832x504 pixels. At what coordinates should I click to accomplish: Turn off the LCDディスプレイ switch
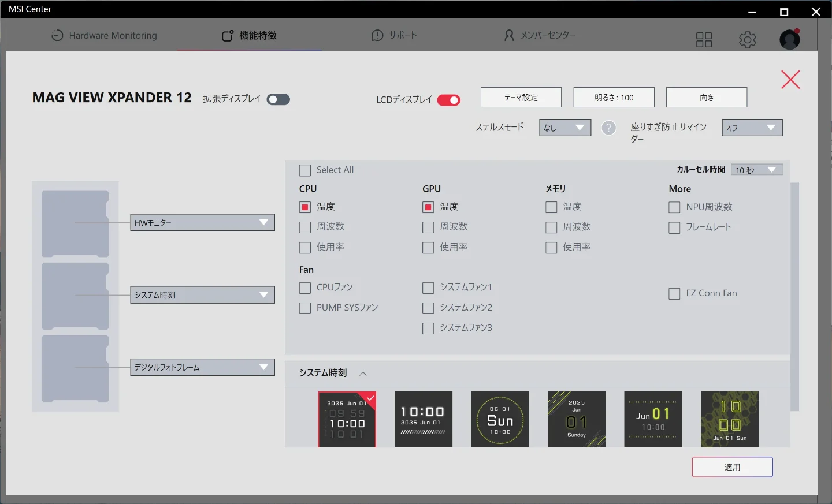tap(449, 100)
